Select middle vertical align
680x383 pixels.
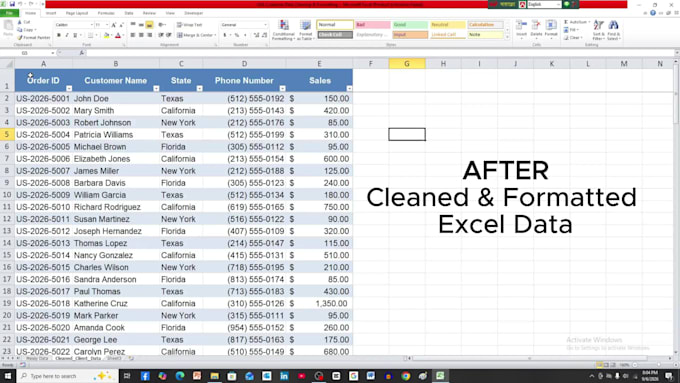[141, 25]
